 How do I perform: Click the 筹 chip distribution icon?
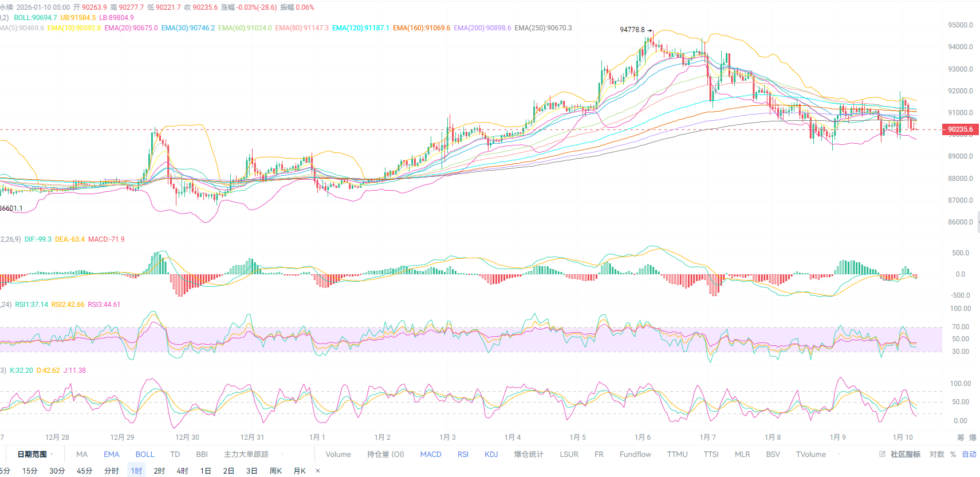point(961,437)
